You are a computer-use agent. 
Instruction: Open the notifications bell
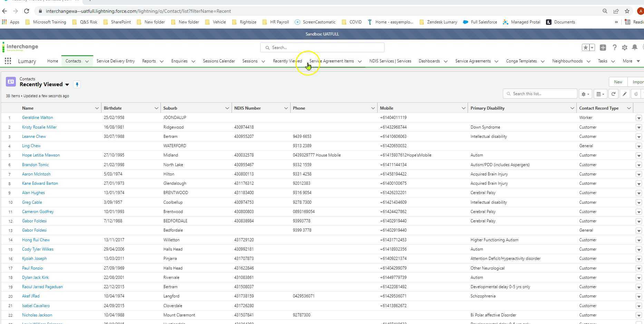pyautogui.click(x=634, y=48)
